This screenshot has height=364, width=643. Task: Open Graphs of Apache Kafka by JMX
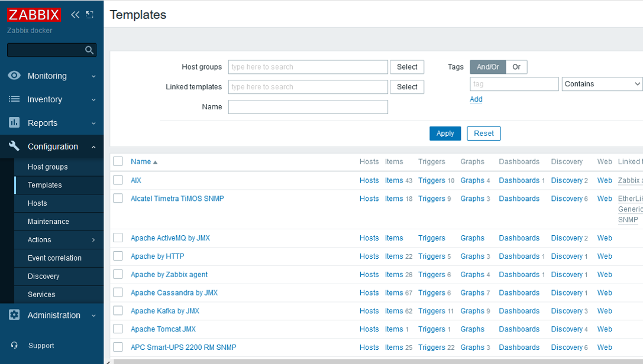tap(472, 311)
